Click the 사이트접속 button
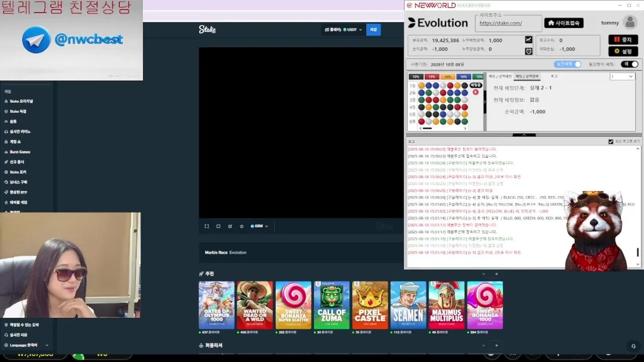 coord(563,23)
